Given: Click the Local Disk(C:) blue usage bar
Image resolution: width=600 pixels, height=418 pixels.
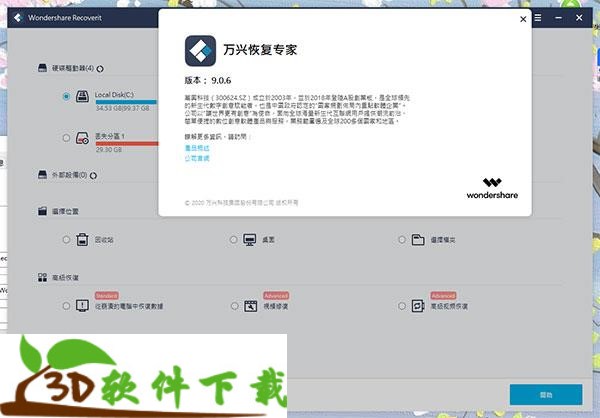Looking at the screenshot, I should (126, 102).
